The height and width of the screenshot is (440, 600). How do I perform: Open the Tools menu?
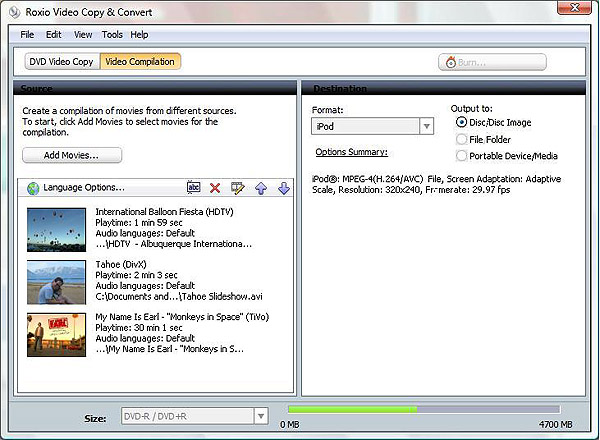(112, 35)
